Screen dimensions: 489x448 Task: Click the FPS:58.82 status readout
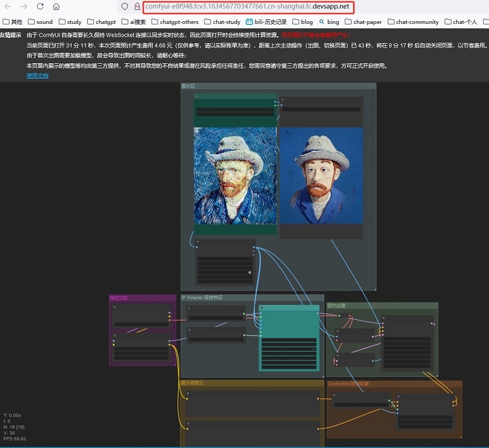pyautogui.click(x=15, y=439)
